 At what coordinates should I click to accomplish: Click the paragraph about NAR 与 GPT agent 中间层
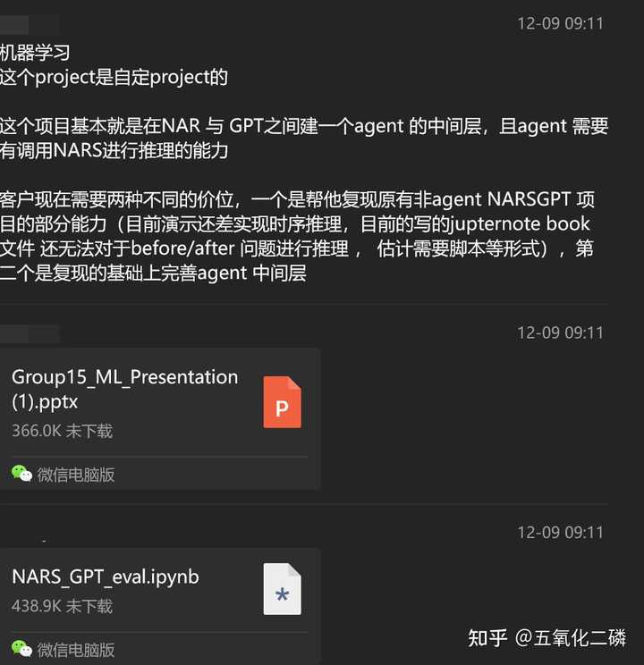(304, 139)
